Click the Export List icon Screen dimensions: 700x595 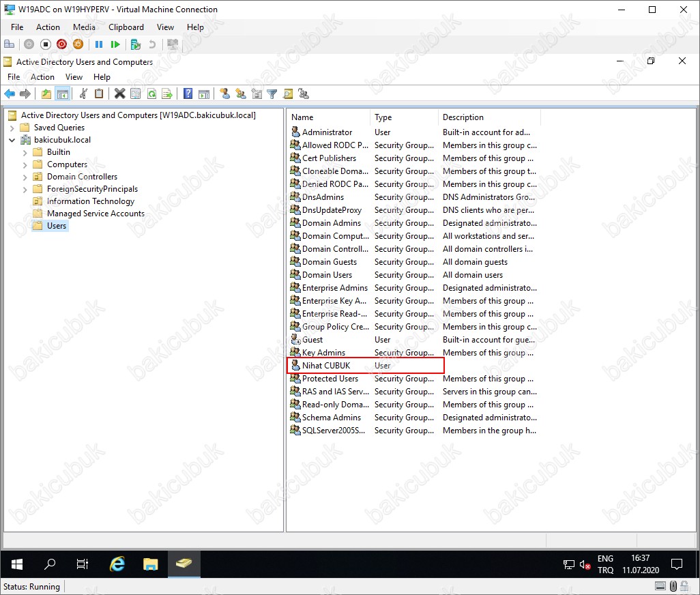pyautogui.click(x=167, y=93)
